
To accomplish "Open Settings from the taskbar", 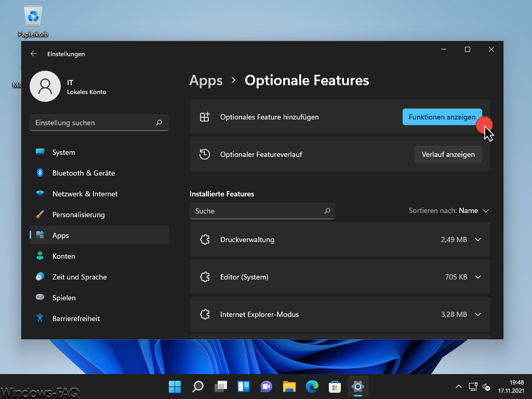I will point(357,387).
